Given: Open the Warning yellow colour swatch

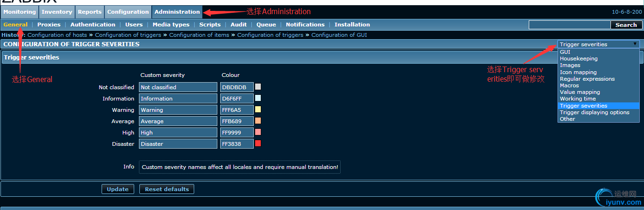Looking at the screenshot, I should coord(258,109).
